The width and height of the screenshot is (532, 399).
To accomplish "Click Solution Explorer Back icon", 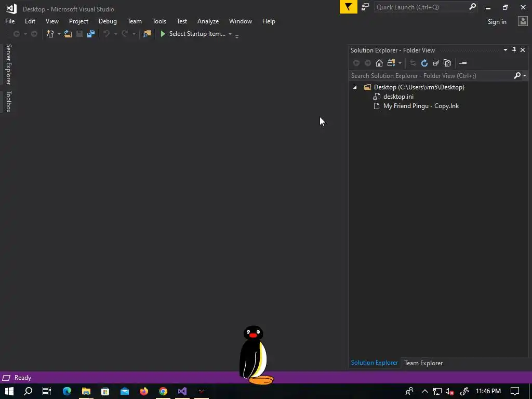I will pyautogui.click(x=356, y=63).
